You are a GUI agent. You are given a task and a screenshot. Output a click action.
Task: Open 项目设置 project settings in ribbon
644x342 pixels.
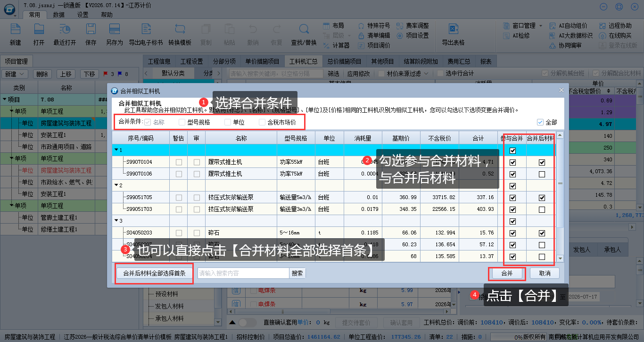(x=413, y=35)
